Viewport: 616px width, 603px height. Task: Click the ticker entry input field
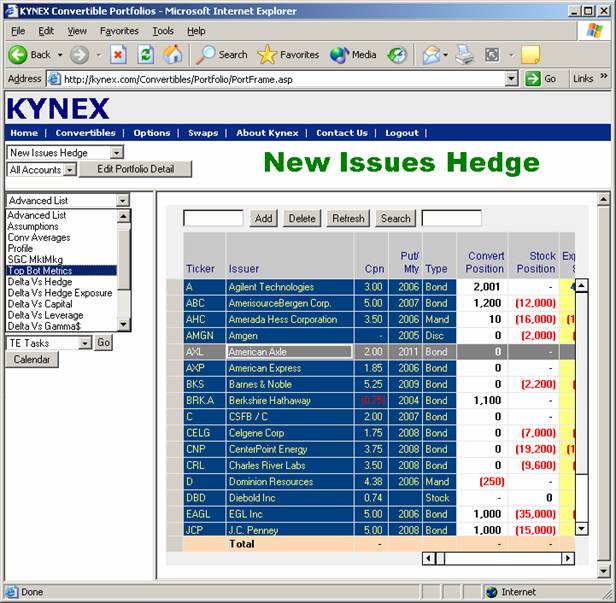pos(213,218)
